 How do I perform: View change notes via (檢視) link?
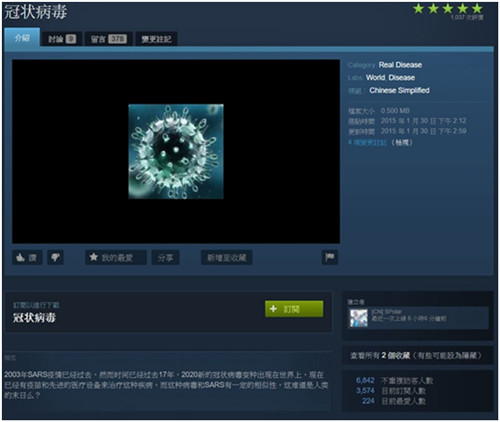(x=402, y=142)
